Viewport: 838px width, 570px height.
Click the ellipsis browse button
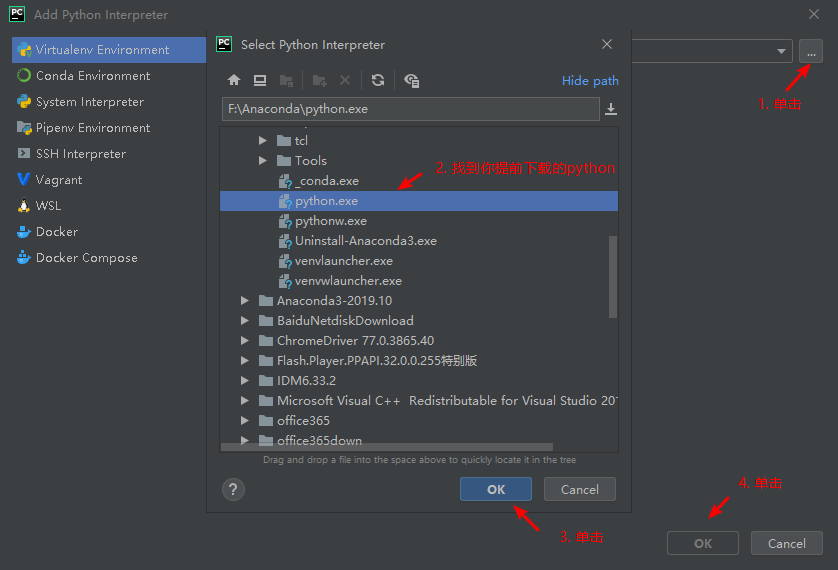[x=811, y=51]
